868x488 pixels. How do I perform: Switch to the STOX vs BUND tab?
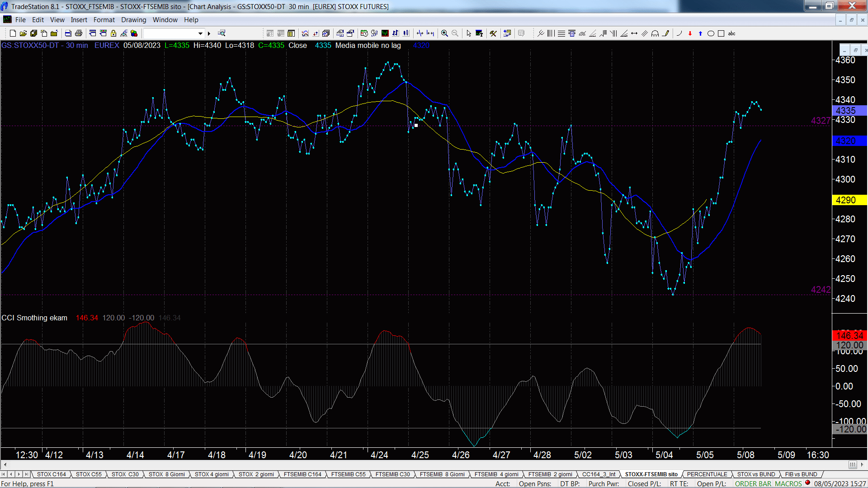click(756, 474)
